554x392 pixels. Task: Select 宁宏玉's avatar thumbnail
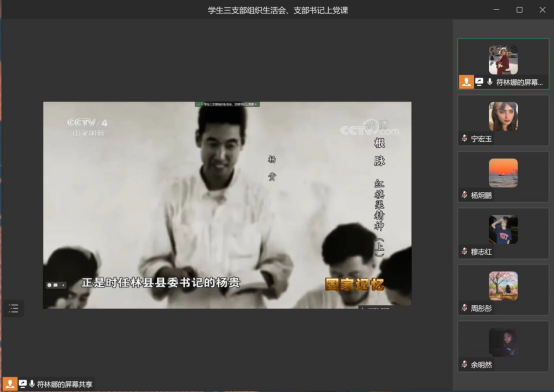coord(503,116)
